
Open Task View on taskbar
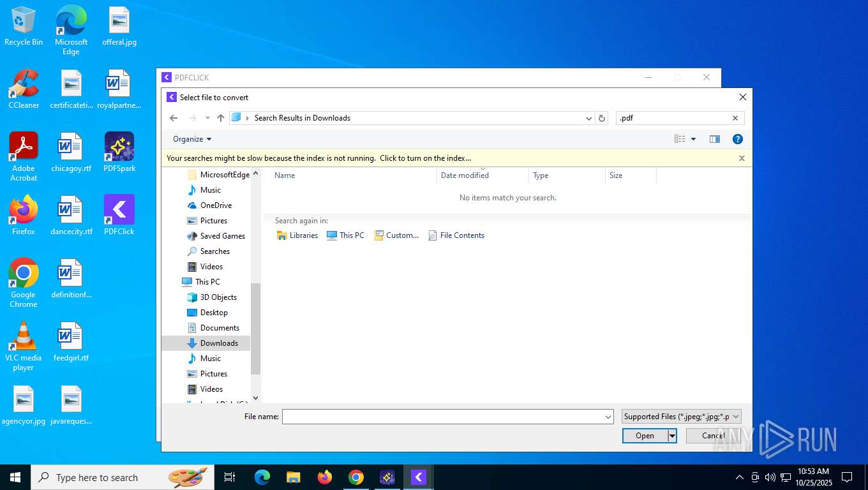click(230, 477)
